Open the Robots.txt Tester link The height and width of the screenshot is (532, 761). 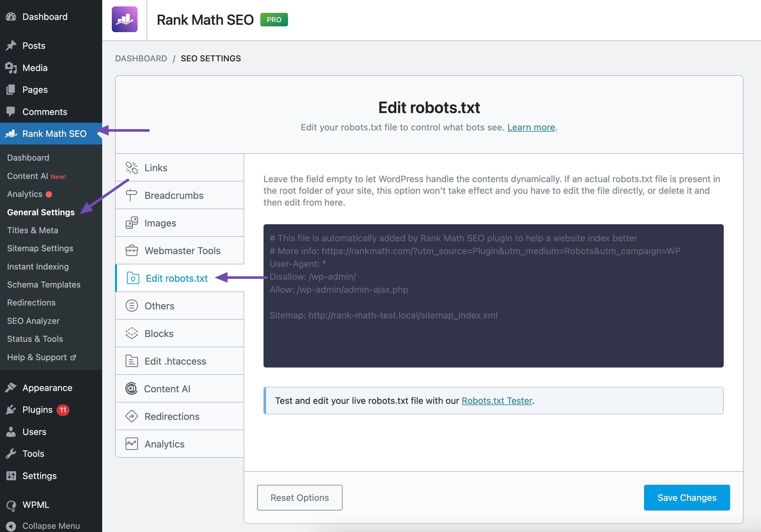coord(497,401)
